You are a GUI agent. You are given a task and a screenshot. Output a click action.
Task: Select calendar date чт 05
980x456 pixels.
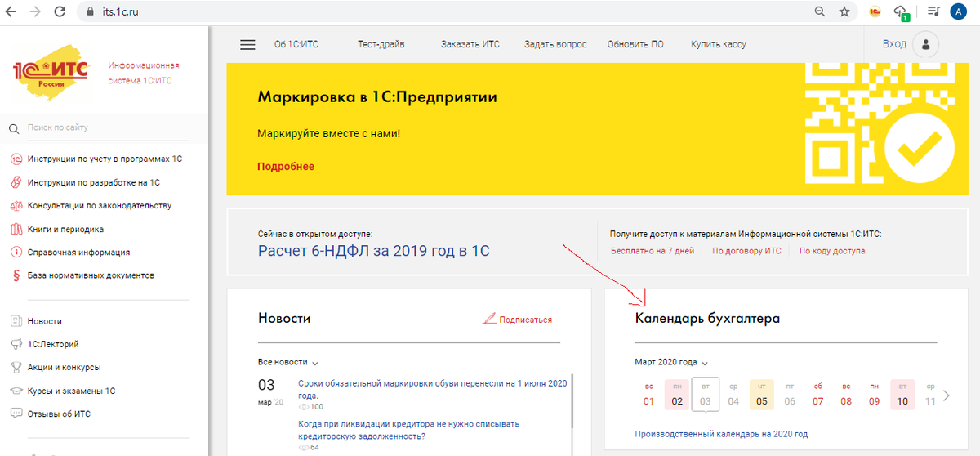(762, 394)
